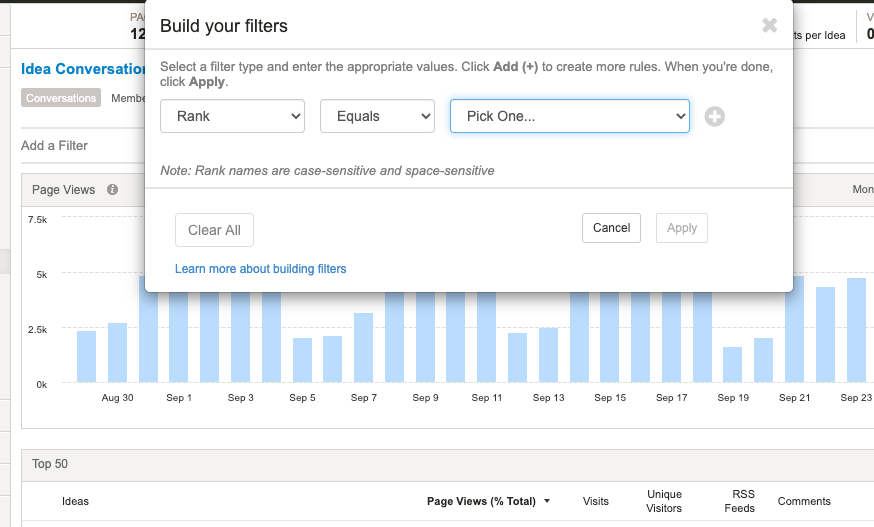This screenshot has height=527, width=874.
Task: Click the Idea Conversations heading link
Action: (x=84, y=69)
